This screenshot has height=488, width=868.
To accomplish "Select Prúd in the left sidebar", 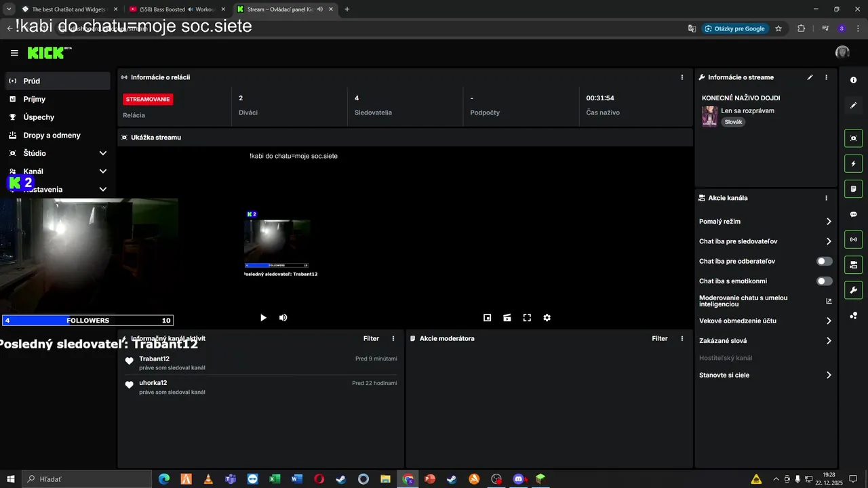I will 58,81.
